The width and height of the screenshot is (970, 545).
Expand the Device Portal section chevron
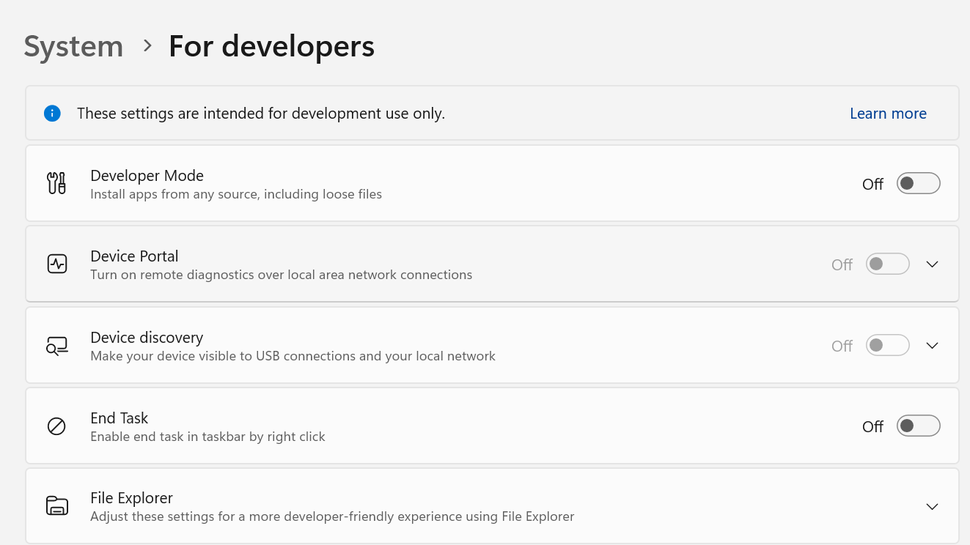point(932,264)
